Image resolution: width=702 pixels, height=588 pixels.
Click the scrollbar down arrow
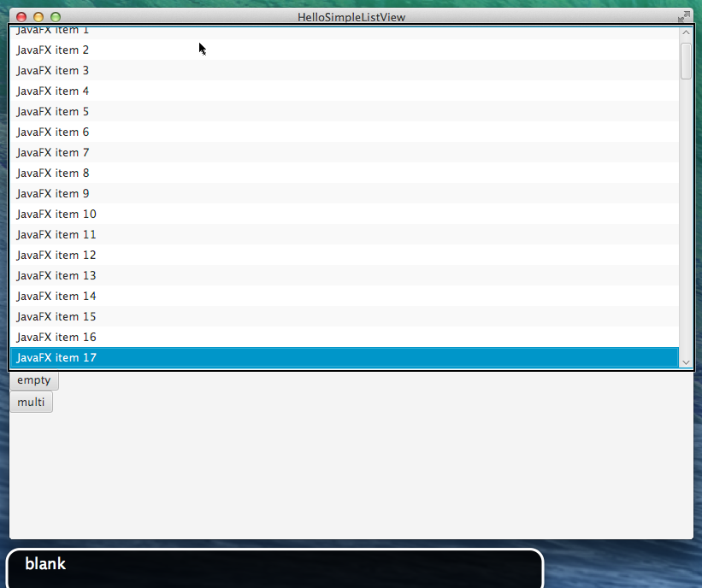pos(686,362)
